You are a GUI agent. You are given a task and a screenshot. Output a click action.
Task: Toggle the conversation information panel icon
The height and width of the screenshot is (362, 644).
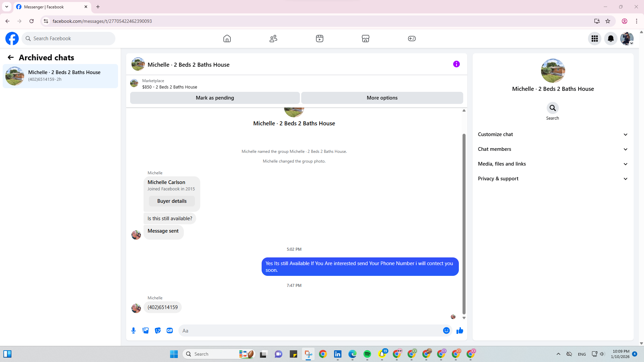coord(456,64)
